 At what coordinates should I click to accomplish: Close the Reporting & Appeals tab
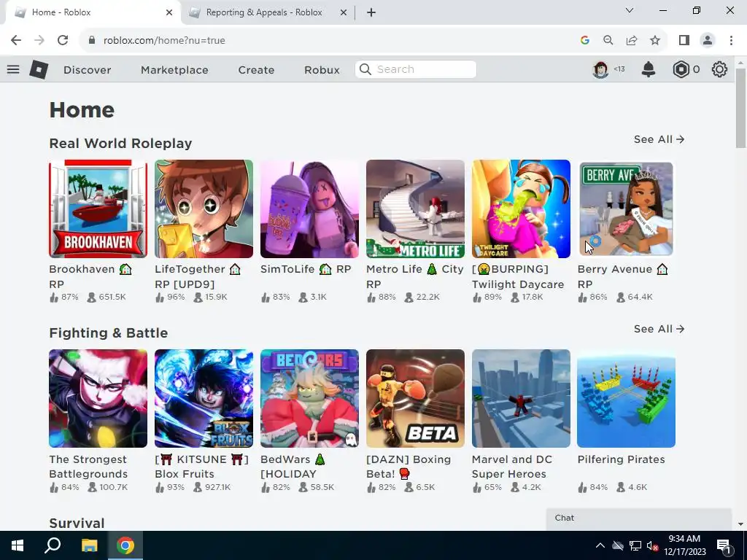pyautogui.click(x=344, y=13)
